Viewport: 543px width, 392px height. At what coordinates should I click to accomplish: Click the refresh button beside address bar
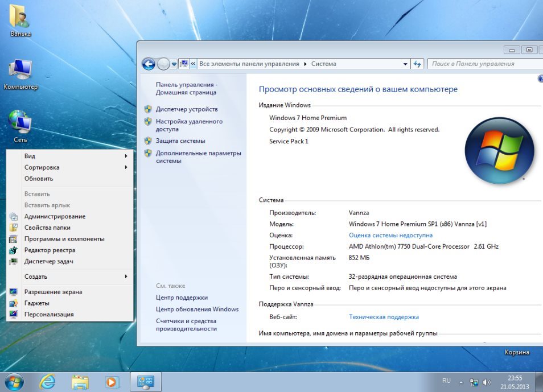point(417,64)
